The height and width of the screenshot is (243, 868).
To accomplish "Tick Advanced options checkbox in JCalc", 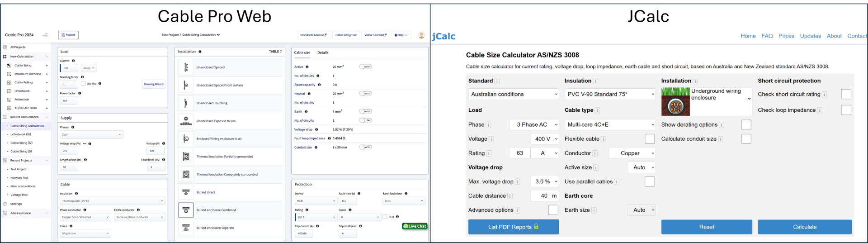I will pyautogui.click(x=553, y=210).
